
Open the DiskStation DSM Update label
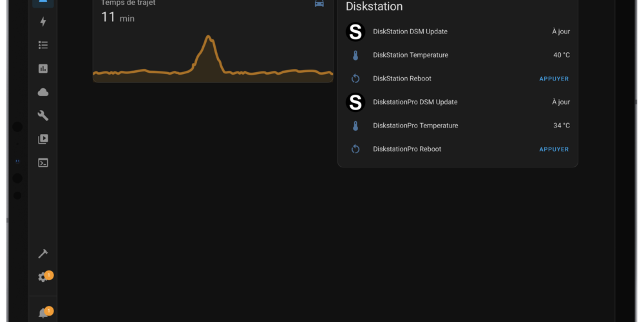410,32
